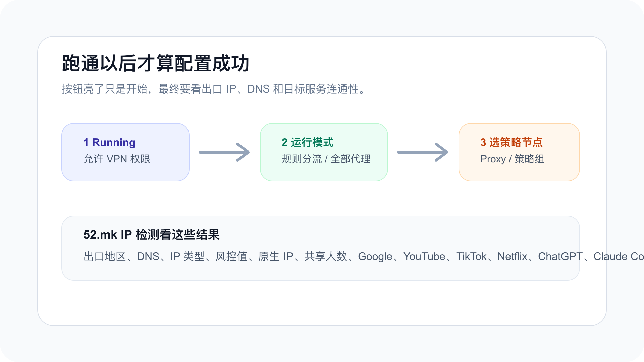Viewport: 644px width, 362px height.
Task: Click the 允许 VPN 权限 description
Action: click(117, 159)
